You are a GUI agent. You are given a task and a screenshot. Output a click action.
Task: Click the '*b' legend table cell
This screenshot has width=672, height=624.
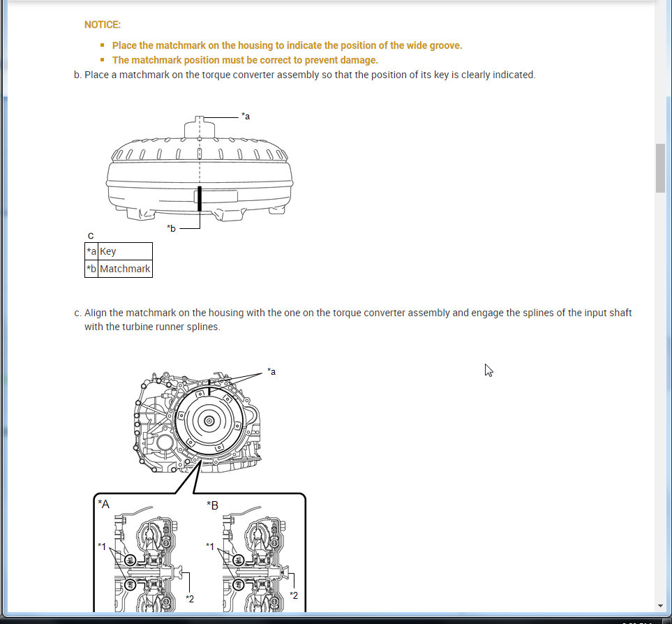click(91, 269)
